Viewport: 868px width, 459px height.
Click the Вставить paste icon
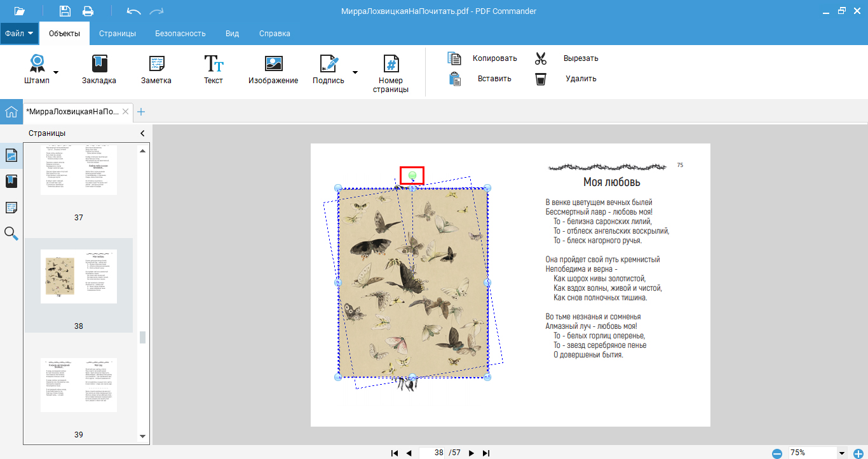454,79
